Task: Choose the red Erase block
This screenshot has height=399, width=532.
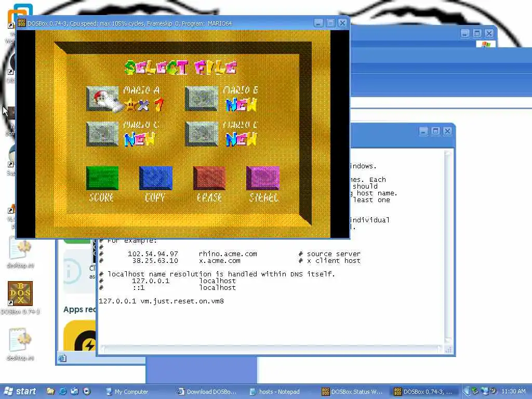Action: 209,178
